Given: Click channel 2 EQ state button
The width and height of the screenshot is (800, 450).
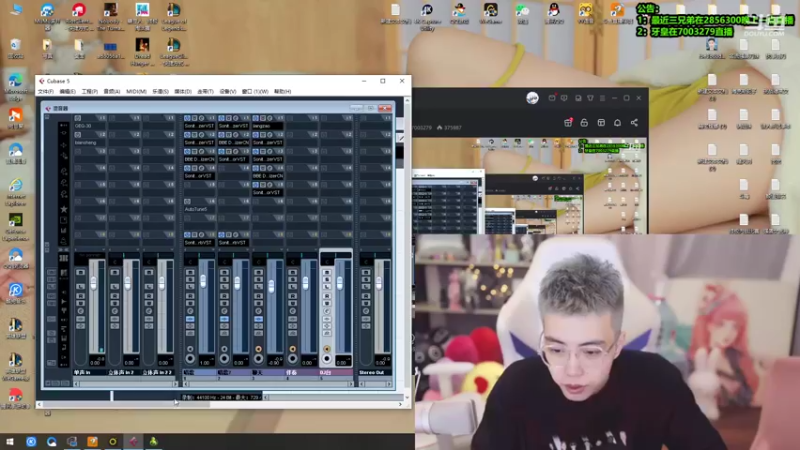Looking at the screenshot, I should [x=224, y=326].
